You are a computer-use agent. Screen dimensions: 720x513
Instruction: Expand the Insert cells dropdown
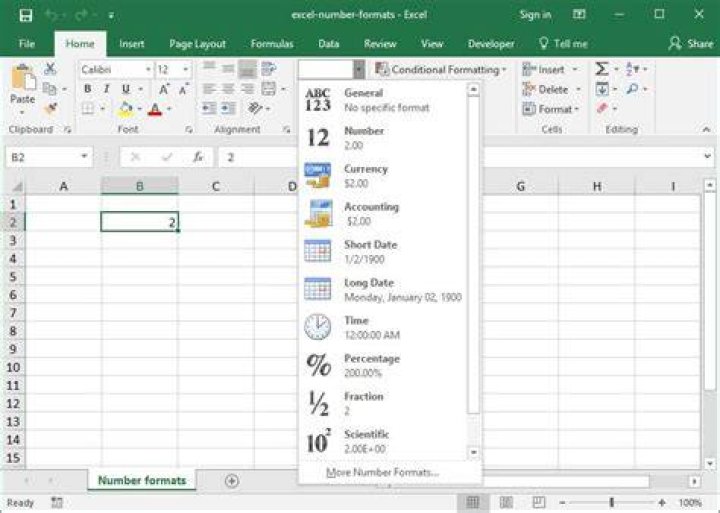pos(574,69)
